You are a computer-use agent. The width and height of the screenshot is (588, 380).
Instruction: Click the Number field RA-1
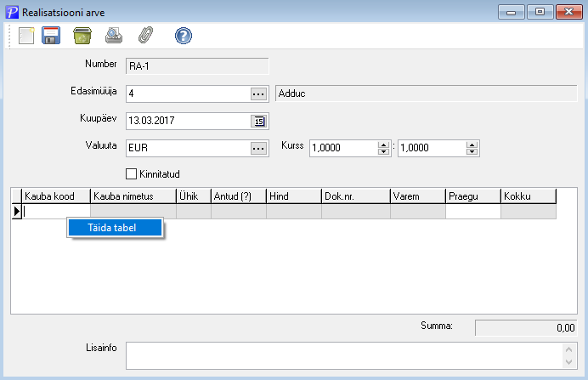[x=197, y=66]
